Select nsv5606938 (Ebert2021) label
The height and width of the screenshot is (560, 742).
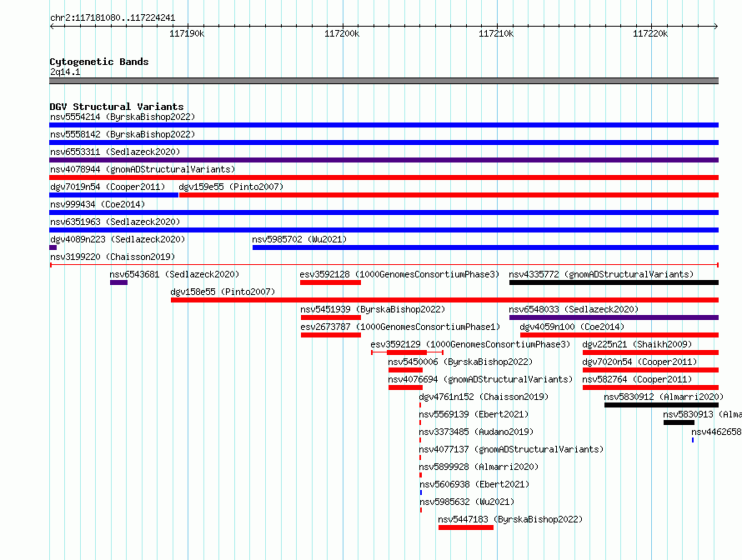474,484
